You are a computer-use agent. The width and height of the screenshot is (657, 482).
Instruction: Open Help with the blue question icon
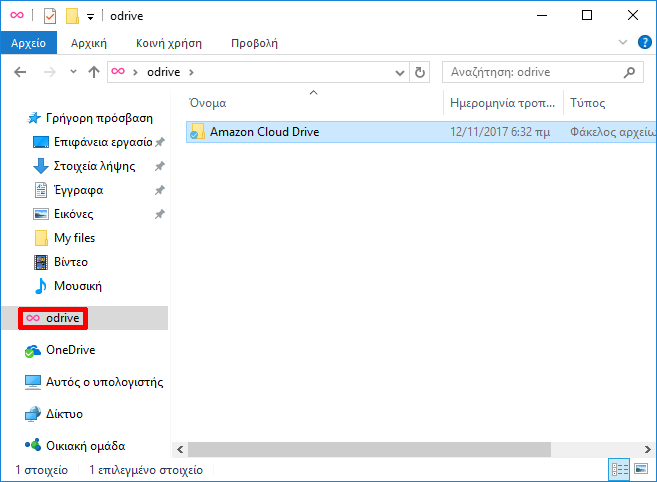[x=644, y=42]
